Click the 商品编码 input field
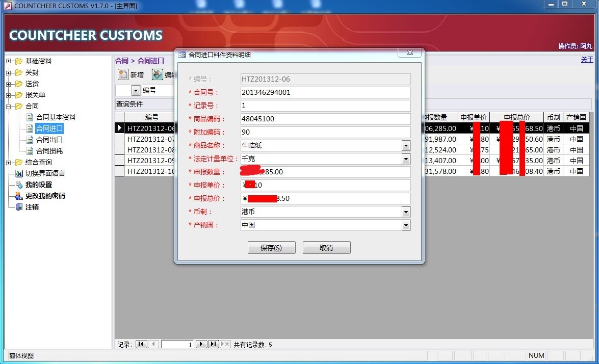 click(325, 119)
